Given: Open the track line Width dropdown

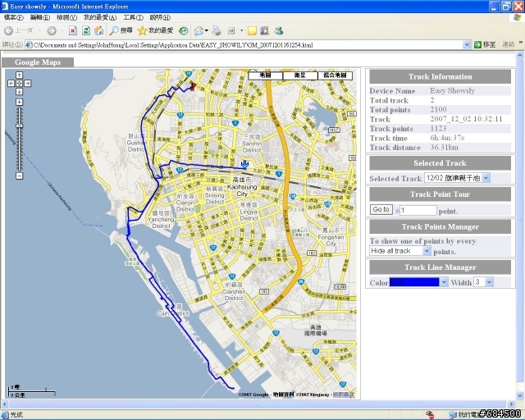Looking at the screenshot, I should click(490, 282).
